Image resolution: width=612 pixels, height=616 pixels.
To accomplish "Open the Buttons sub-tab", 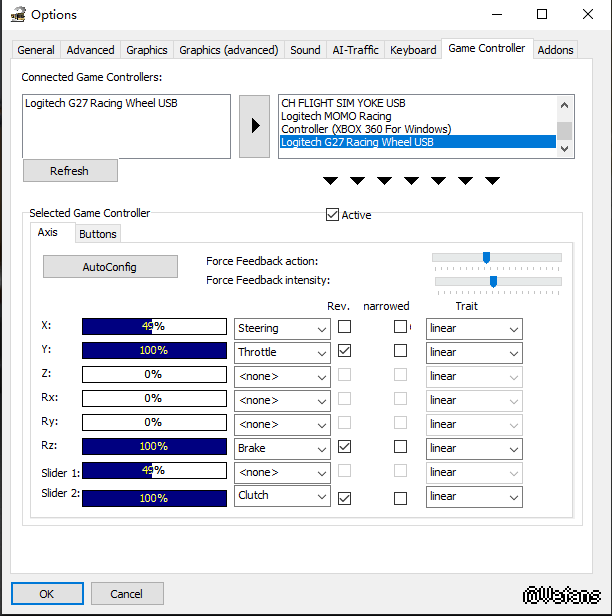I will tap(98, 234).
